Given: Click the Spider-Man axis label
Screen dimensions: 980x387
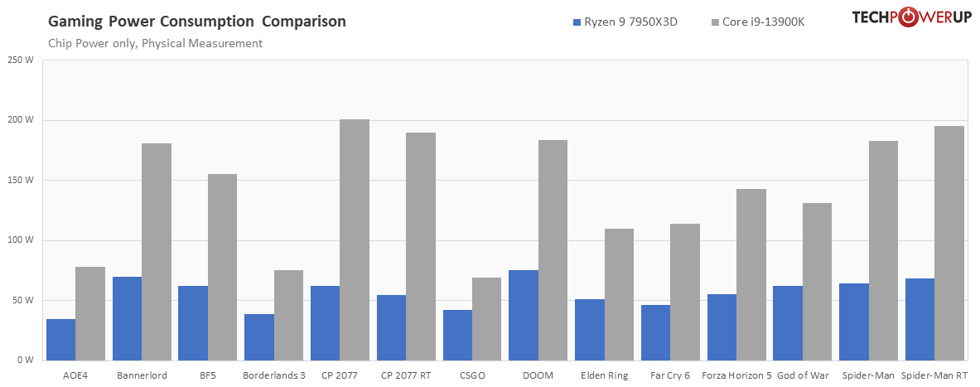Looking at the screenshot, I should pyautogui.click(x=869, y=375).
